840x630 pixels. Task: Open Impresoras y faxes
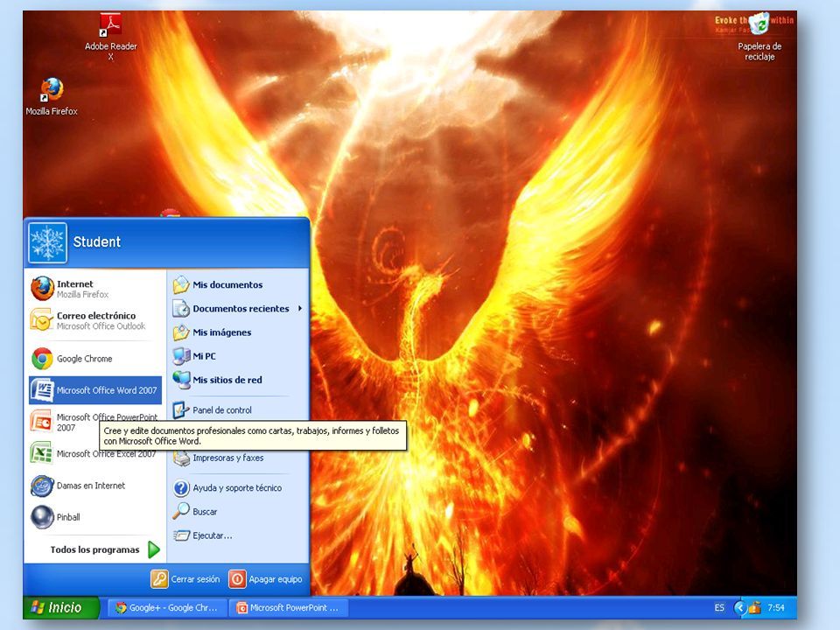237,458
